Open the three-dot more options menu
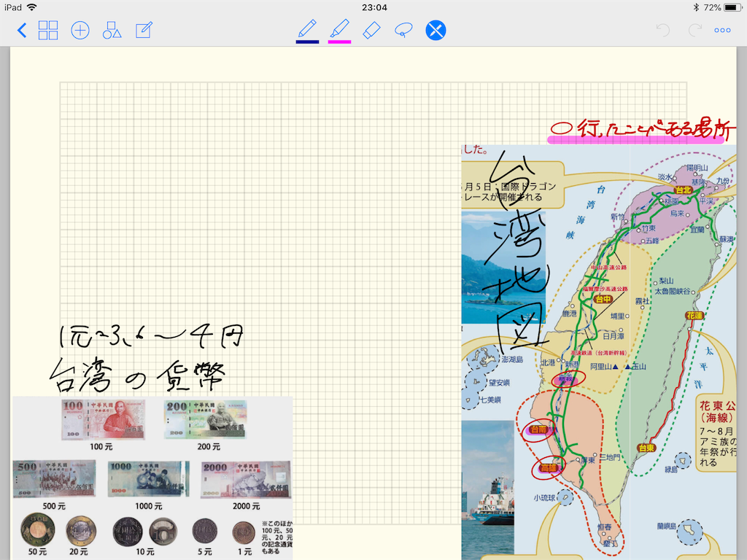The width and height of the screenshot is (747, 560). pyautogui.click(x=723, y=31)
